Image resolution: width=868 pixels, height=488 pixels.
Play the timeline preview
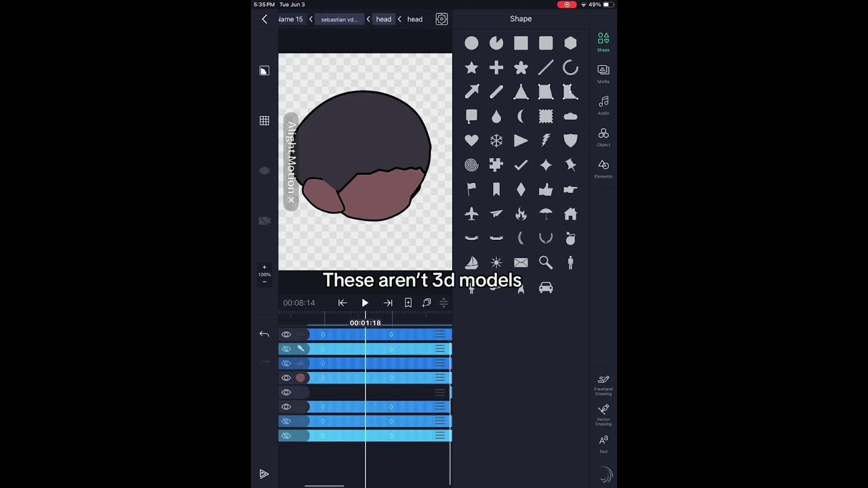(365, 303)
